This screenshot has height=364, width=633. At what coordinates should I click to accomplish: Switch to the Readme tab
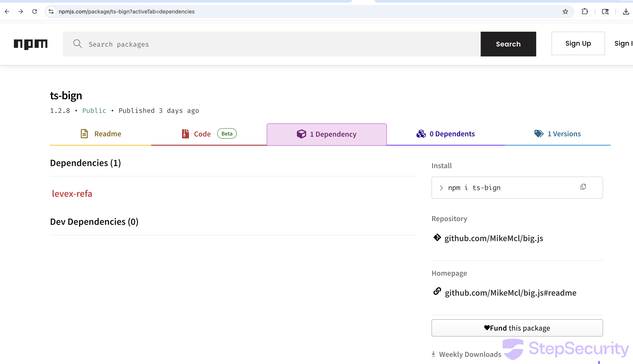point(101,134)
